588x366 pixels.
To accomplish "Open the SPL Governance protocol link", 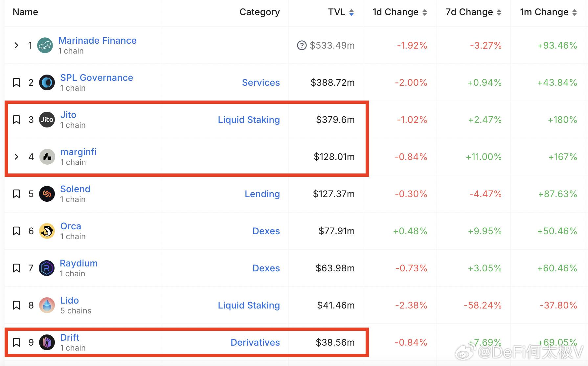I will pyautogui.click(x=97, y=78).
